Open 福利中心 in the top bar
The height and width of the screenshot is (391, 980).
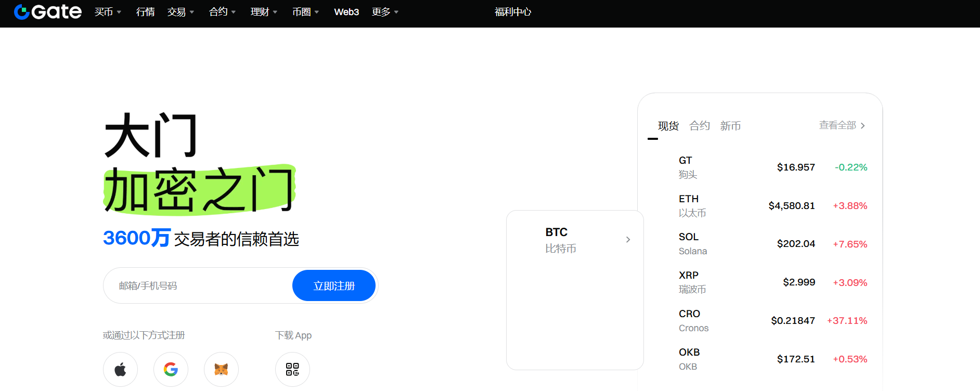[512, 12]
